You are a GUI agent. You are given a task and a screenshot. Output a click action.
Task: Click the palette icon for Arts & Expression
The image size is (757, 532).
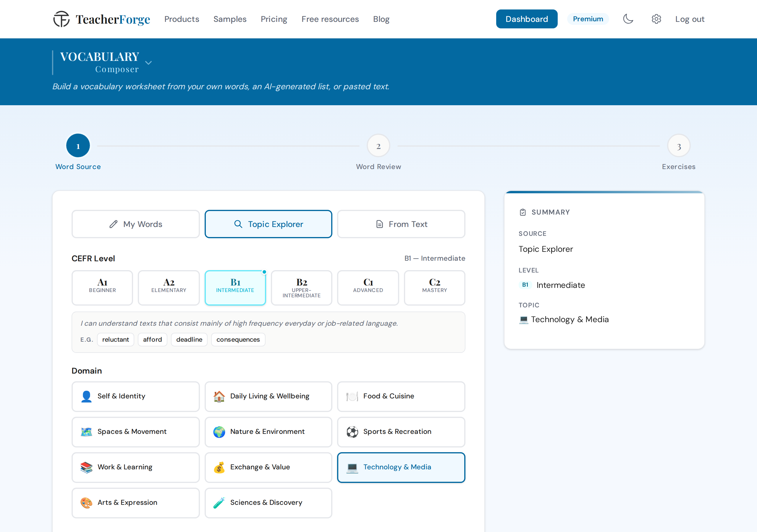[x=86, y=503]
